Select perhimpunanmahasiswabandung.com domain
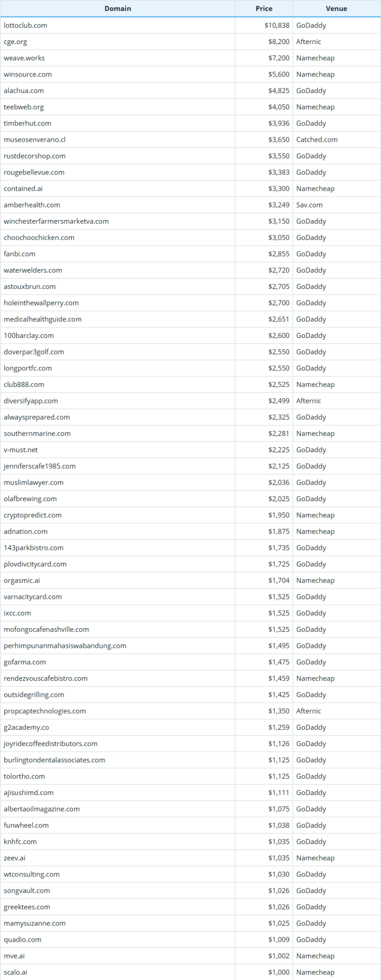The height and width of the screenshot is (980, 381). point(65,646)
